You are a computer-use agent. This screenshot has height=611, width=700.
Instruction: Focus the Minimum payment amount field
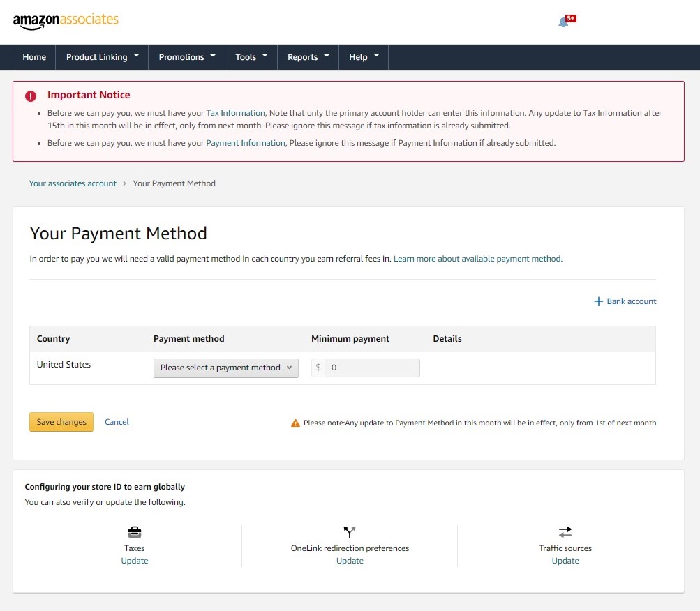[372, 368]
